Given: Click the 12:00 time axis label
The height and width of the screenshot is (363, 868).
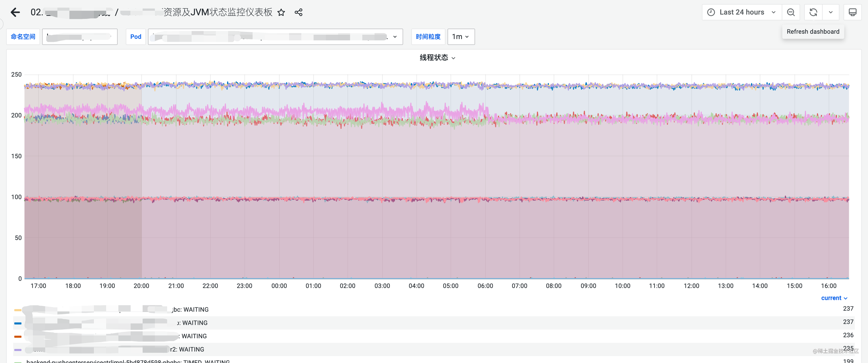Looking at the screenshot, I should [x=691, y=286].
